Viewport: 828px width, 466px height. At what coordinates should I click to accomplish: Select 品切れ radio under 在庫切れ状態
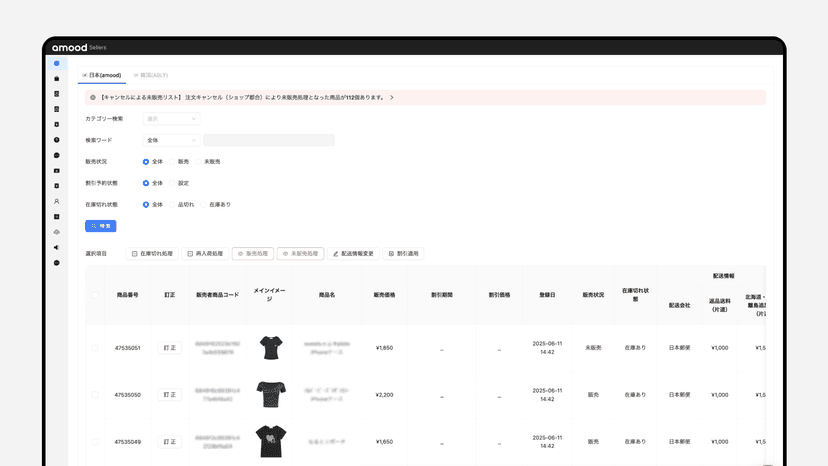coord(172,204)
